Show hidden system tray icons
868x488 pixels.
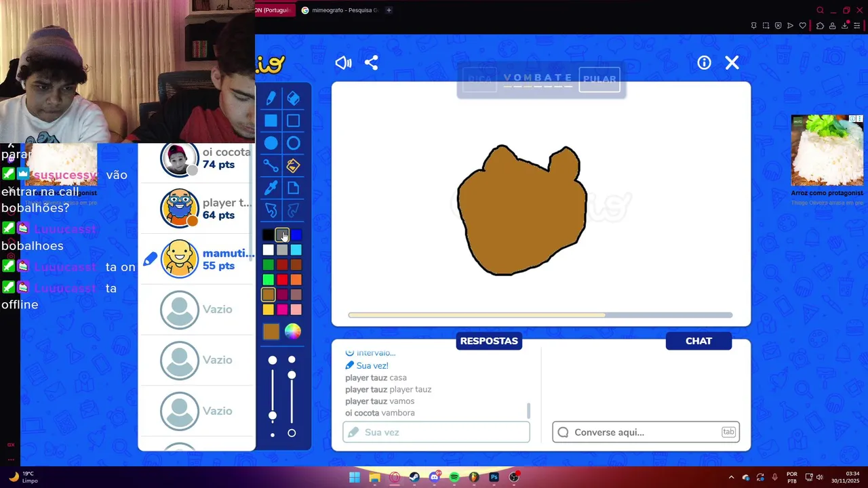(x=731, y=477)
